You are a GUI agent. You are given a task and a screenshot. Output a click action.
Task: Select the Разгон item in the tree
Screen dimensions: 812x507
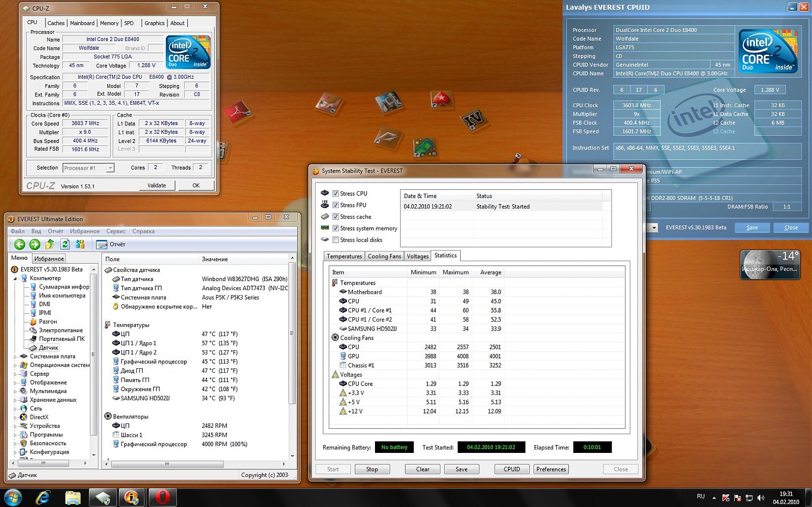coord(48,322)
